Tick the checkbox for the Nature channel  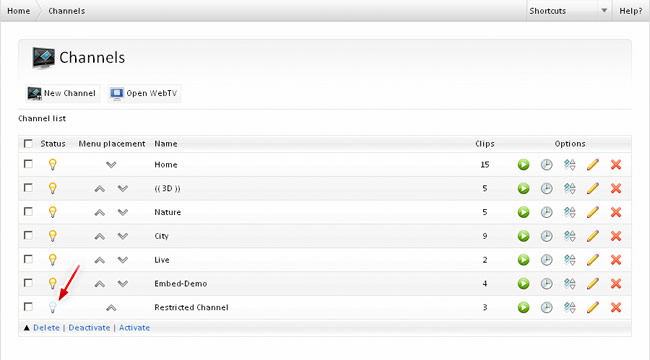[x=28, y=212]
